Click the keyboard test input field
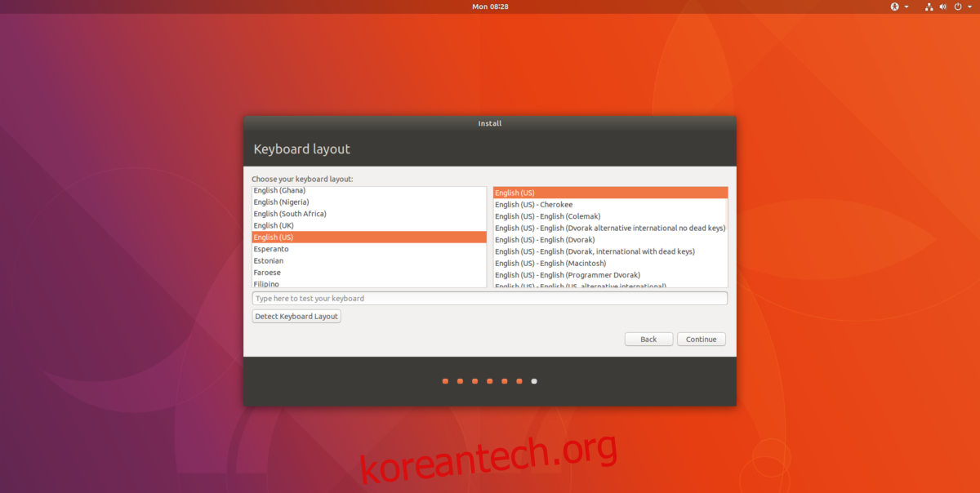Screen dimensions: 980x493 [490, 299]
